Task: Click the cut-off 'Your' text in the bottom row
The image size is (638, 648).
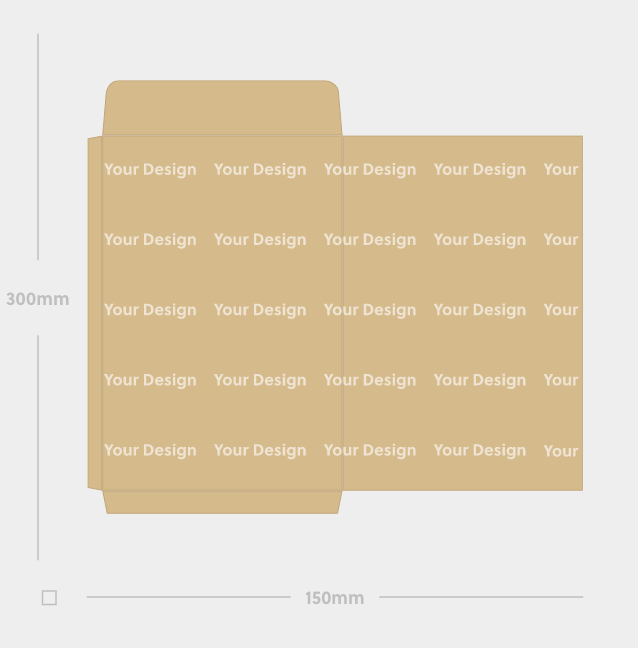Action: pos(561,450)
